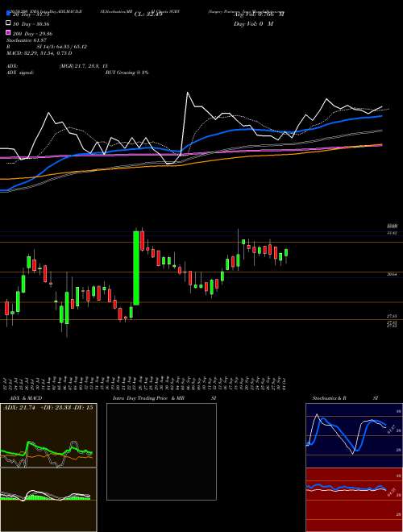Click the 'Stochastics & R SI' panel title
Viewport: 403px width, 532px height.
[x=345, y=398]
